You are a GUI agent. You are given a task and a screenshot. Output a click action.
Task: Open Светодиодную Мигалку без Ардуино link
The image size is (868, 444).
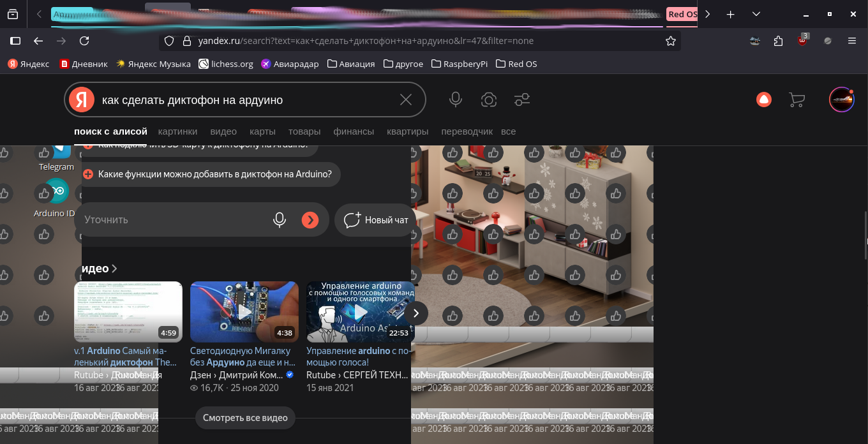pyautogui.click(x=243, y=356)
